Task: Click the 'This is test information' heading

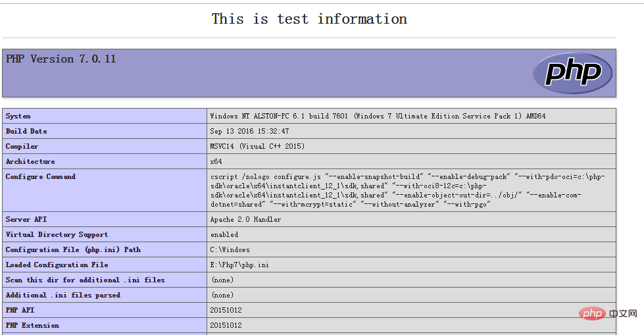Action: pos(309,19)
